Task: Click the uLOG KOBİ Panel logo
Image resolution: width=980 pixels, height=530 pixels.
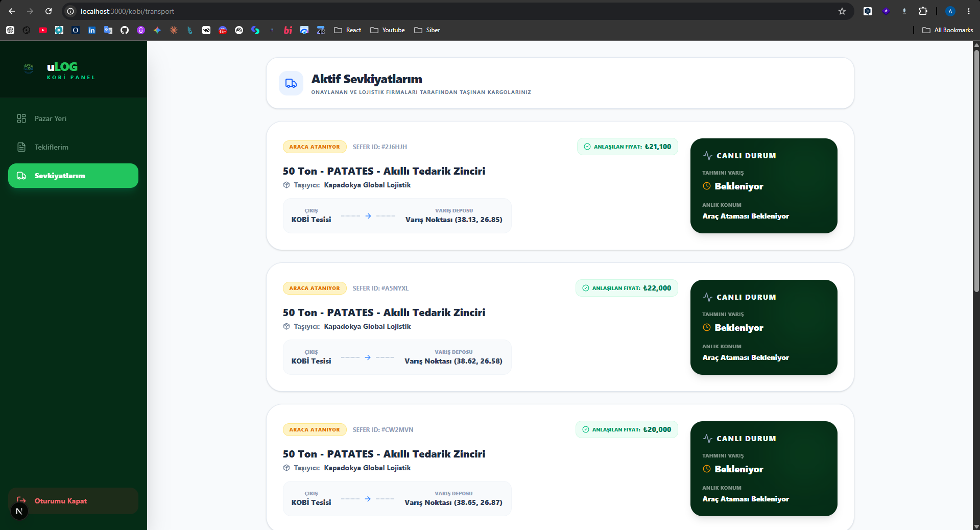Action: pos(59,70)
